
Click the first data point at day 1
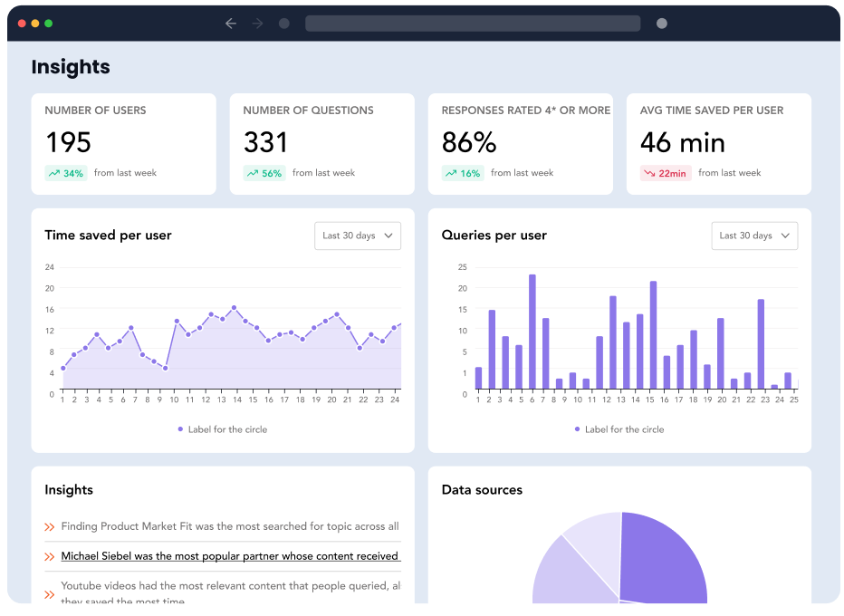(x=63, y=369)
